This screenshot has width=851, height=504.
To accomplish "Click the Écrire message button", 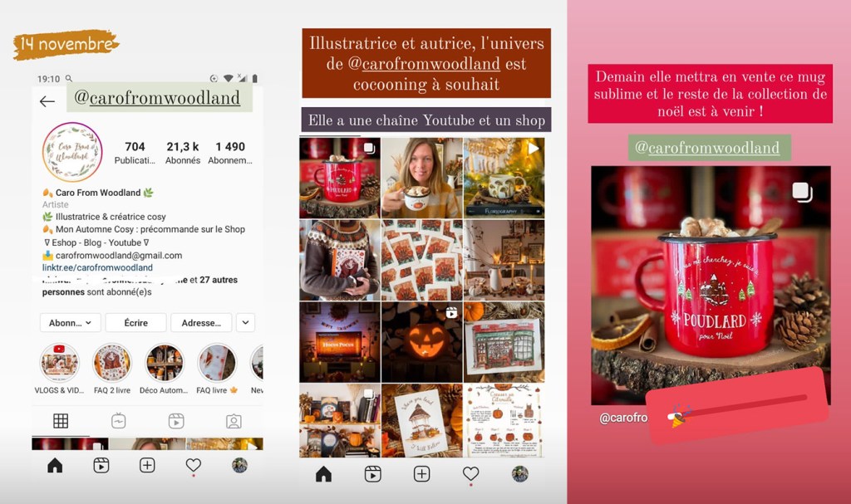I will (x=135, y=323).
